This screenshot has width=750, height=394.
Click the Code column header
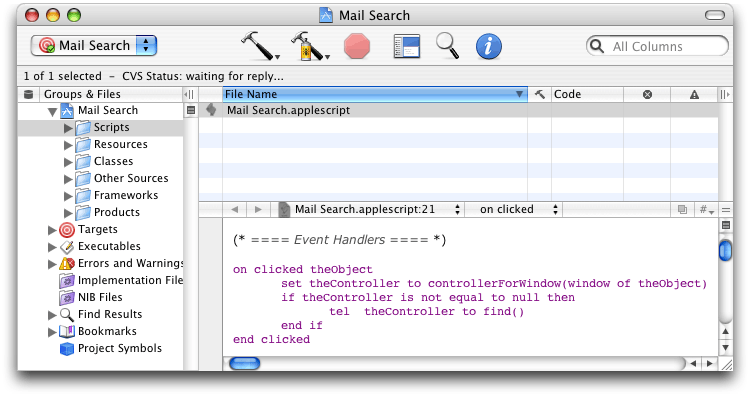click(x=587, y=94)
